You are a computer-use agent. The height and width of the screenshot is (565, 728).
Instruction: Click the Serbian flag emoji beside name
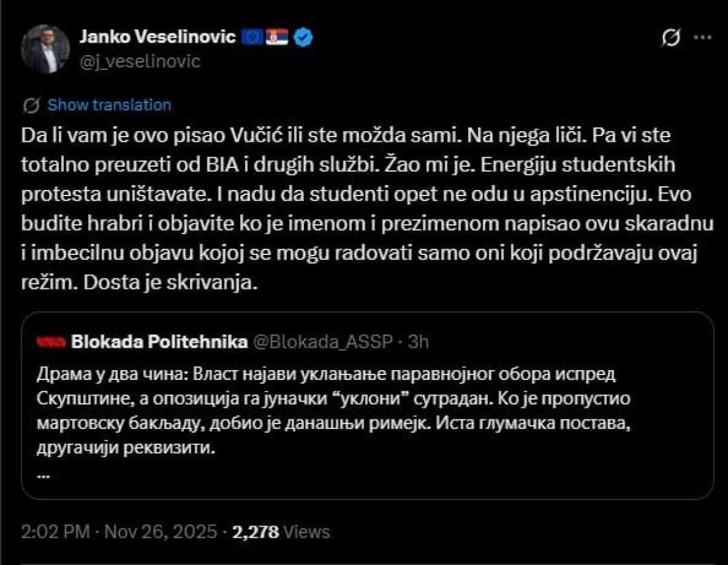pyautogui.click(x=277, y=38)
